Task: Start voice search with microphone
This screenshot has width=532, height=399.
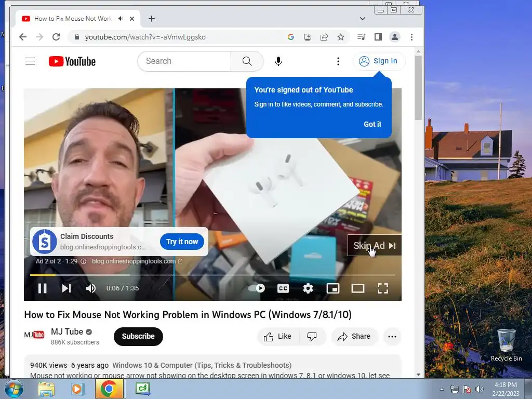Action: pos(278,61)
